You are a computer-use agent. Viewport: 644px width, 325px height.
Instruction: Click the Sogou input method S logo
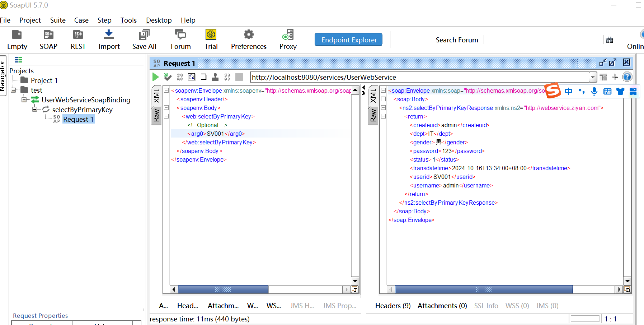[553, 90]
